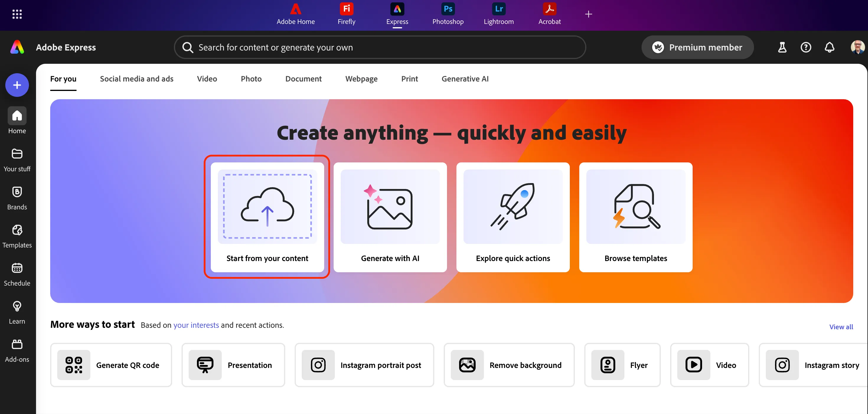This screenshot has width=868, height=414.
Task: Switch to the Video tab
Action: click(207, 79)
